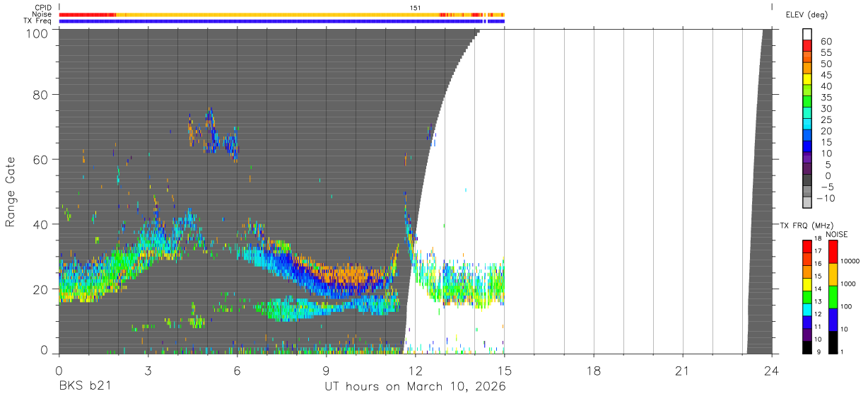Image resolution: width=868 pixels, height=401 pixels.
Task: Click the 'BKS b21' radar label
Action: (85, 387)
